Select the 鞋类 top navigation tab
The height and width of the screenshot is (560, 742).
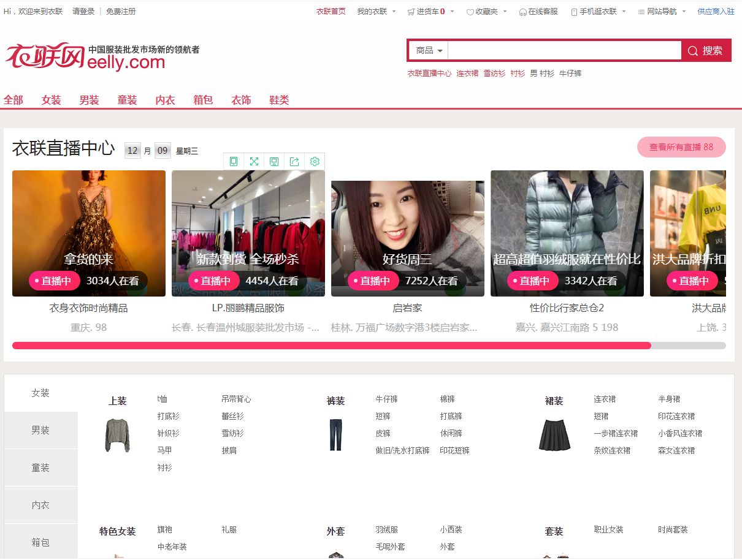point(279,100)
